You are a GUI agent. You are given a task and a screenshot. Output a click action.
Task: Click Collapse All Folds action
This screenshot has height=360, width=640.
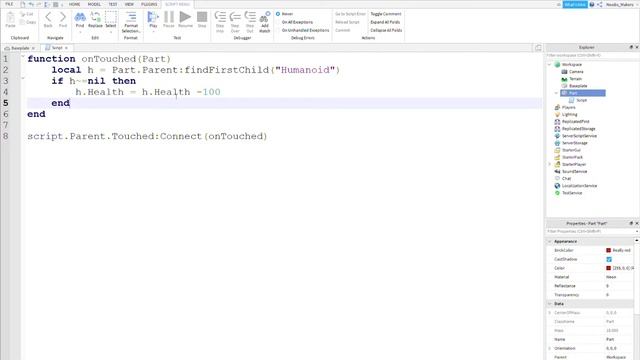(386, 30)
